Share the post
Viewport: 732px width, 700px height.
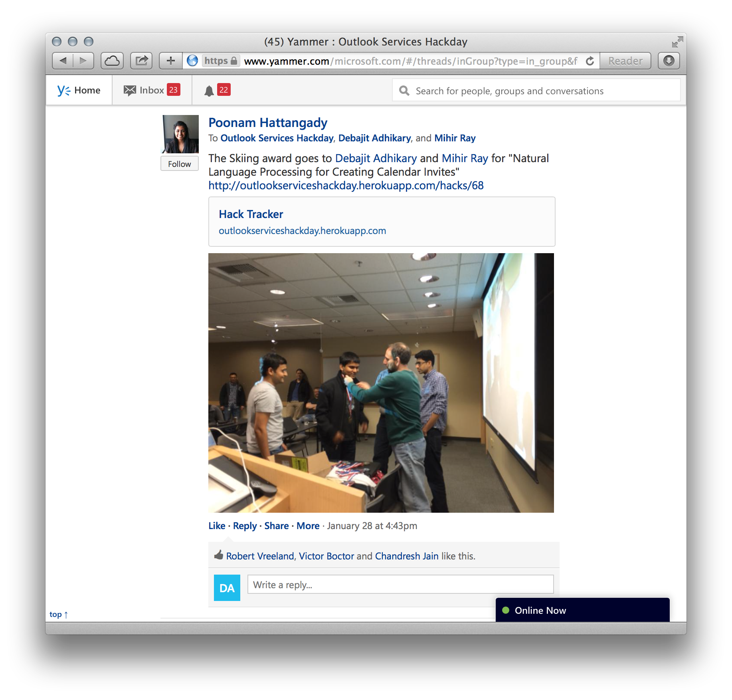277,526
